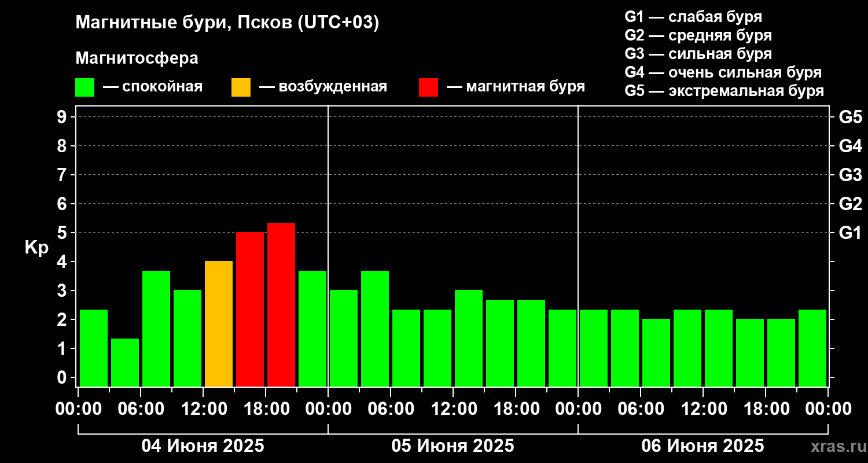The width and height of the screenshot is (868, 463).
Task: Click the red 'магнитная буря' legend swatch
Action: pos(429,87)
